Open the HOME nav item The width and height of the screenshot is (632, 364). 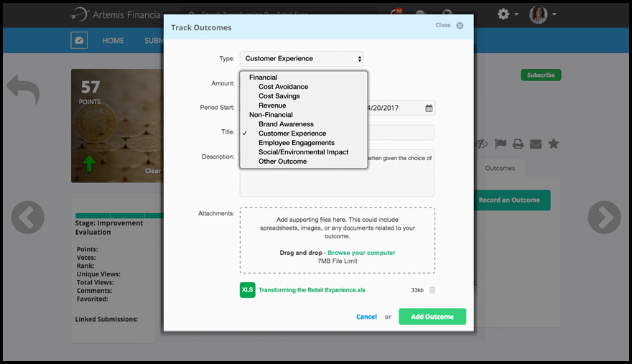113,41
